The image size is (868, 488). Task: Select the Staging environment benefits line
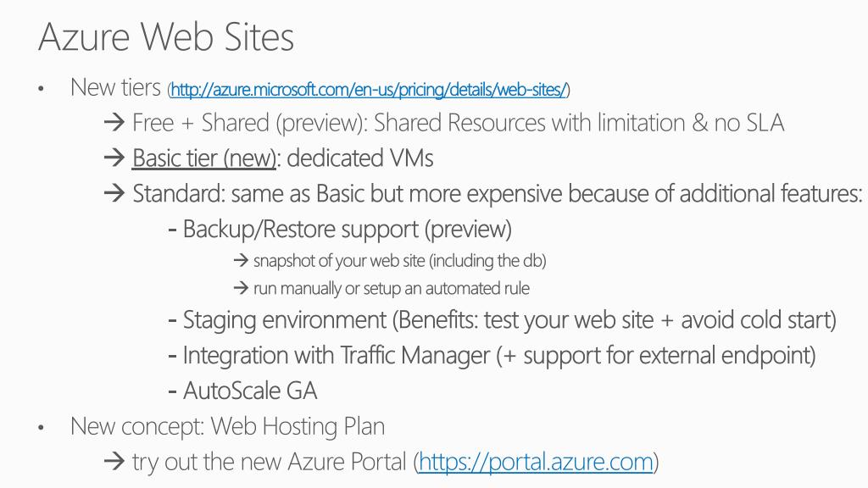tap(502, 319)
